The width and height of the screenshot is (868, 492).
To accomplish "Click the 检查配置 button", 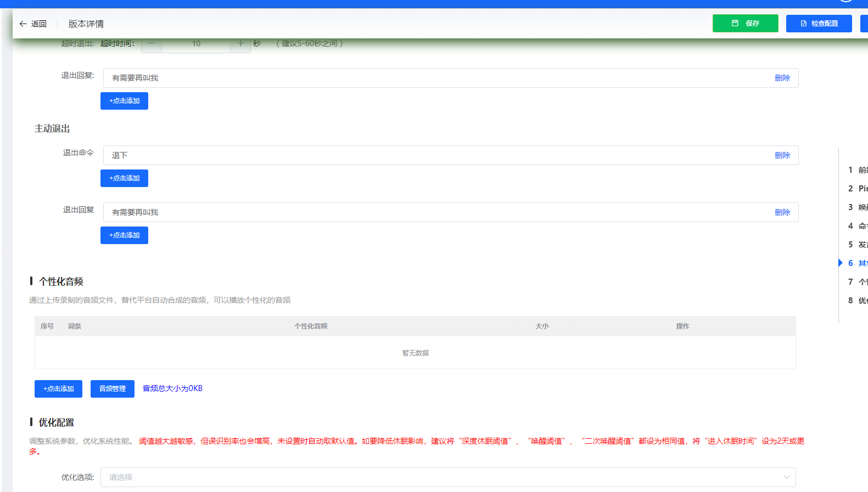I will tap(819, 24).
